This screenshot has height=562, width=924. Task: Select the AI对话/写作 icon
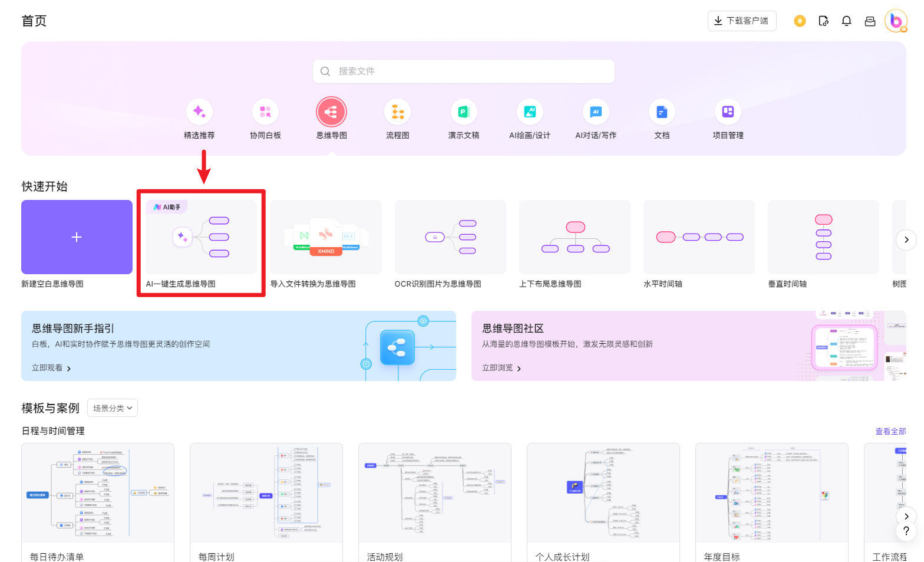pyautogui.click(x=596, y=111)
